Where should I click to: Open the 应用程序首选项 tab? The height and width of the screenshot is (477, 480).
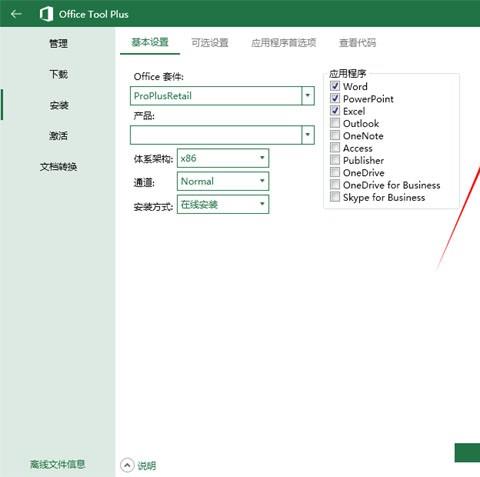click(x=284, y=43)
